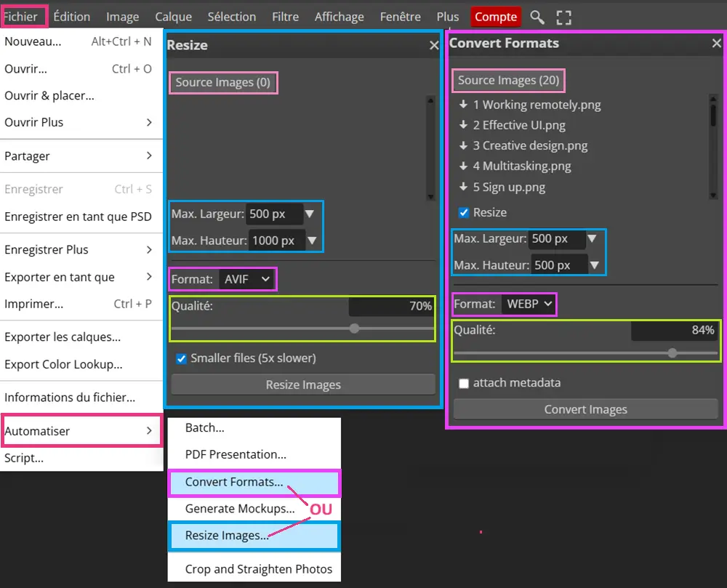Viewport: 727px width, 588px height.
Task: Click the red Compte icon button
Action: [496, 17]
